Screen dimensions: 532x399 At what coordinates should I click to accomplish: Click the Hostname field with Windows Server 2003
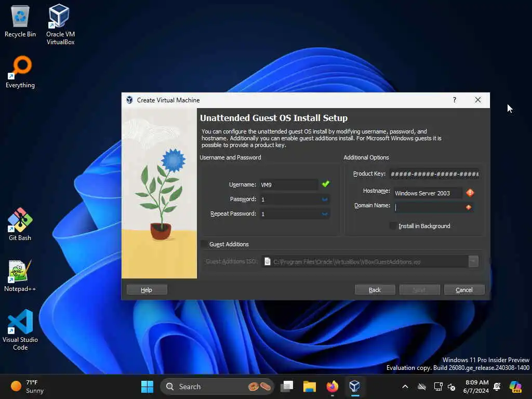428,193
